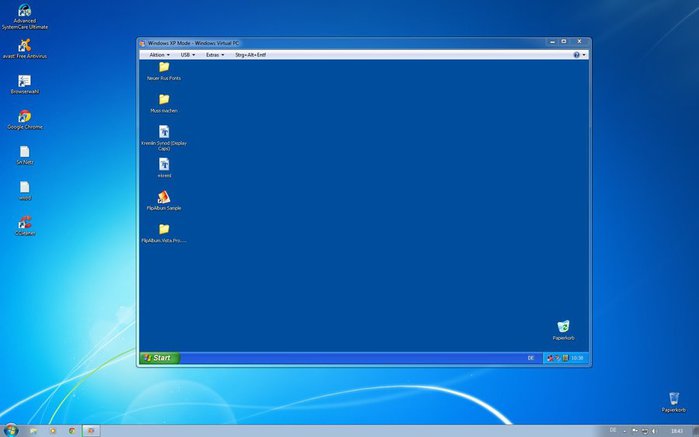Select the FlipAlbum.Vista.Pro folder
The width and height of the screenshot is (699, 437).
click(x=164, y=233)
